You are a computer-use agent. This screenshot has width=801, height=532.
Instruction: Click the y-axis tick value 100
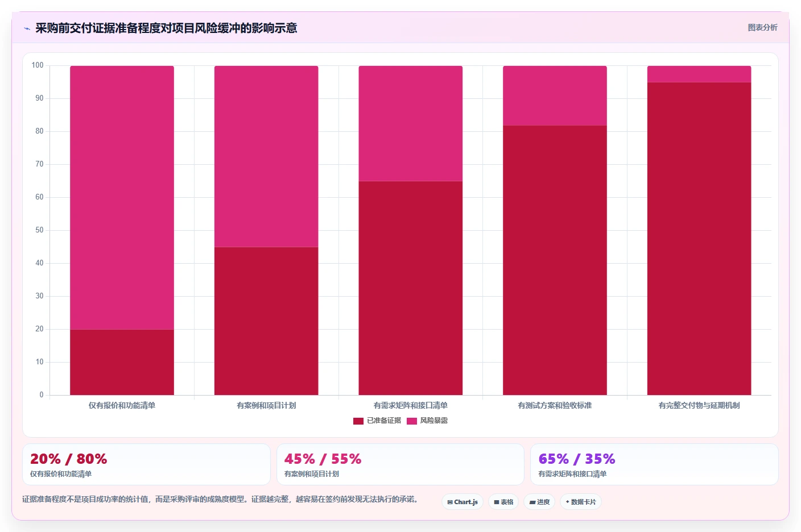click(x=38, y=65)
